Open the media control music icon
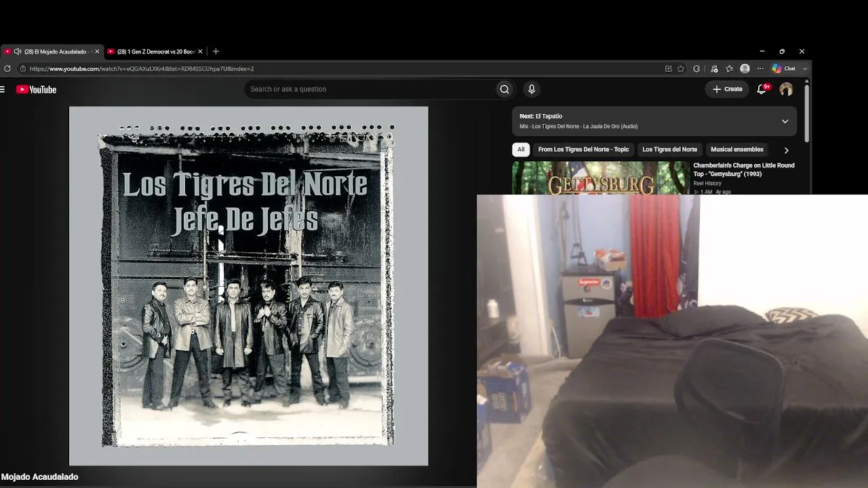This screenshot has width=868, height=488. (x=714, y=68)
